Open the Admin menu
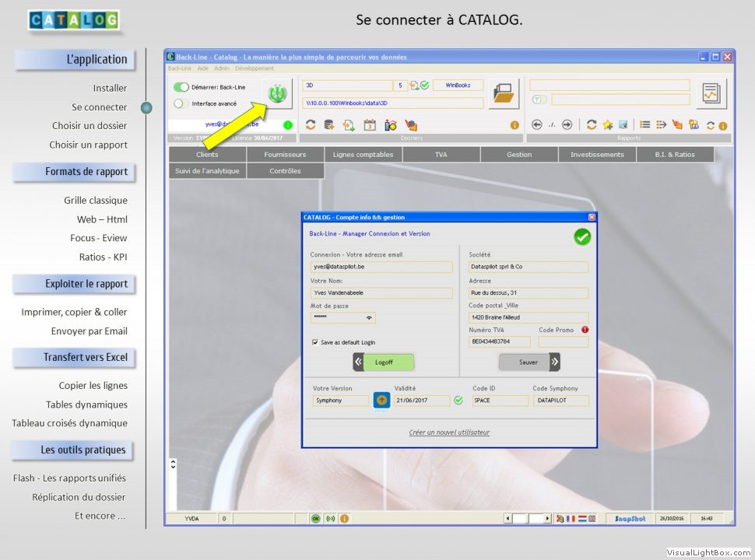Viewport: 755px width, 560px height. pyautogui.click(x=222, y=68)
